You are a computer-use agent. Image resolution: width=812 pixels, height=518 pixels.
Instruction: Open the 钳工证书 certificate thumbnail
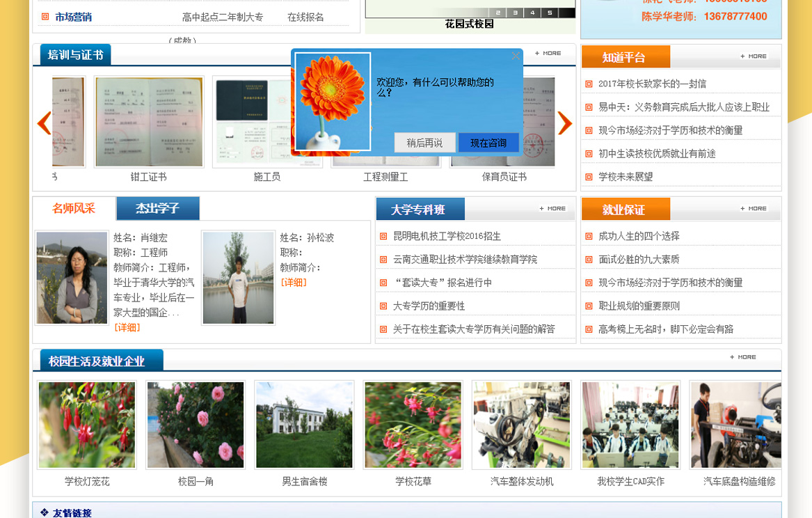coord(149,123)
